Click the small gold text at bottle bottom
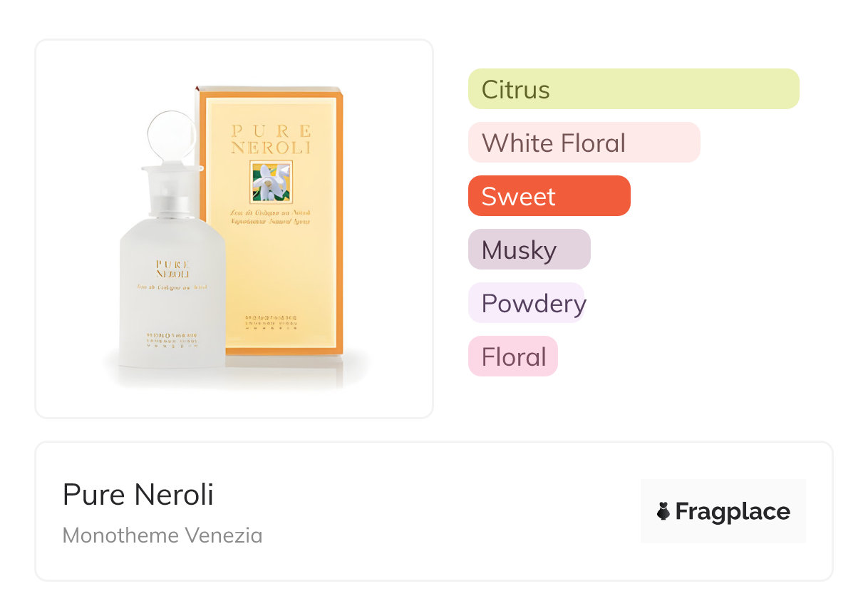Viewport: 868px width, 616px height. click(172, 339)
